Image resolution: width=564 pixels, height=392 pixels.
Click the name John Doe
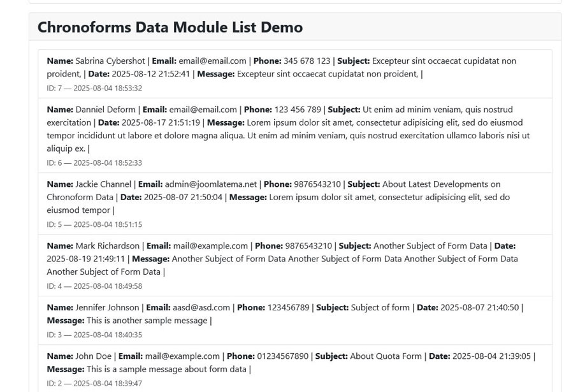coord(93,356)
